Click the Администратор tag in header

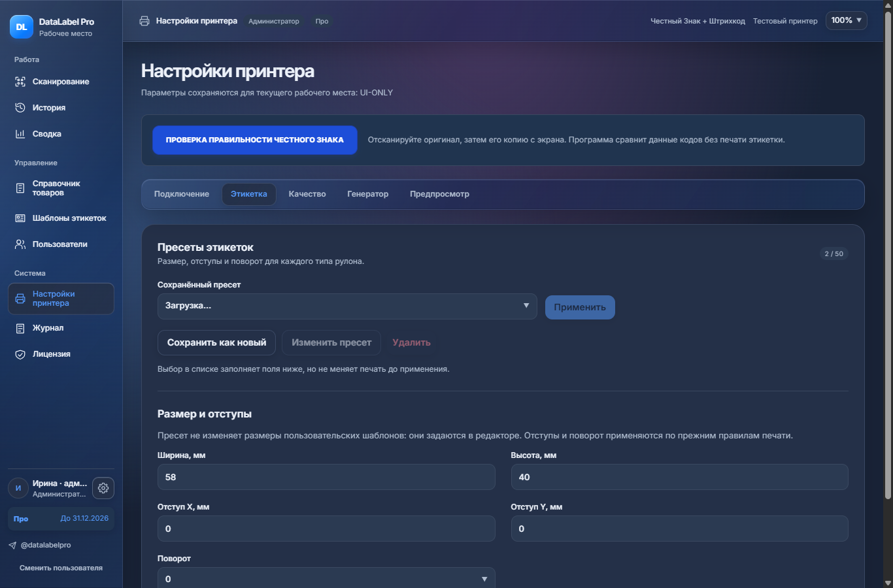tap(274, 21)
